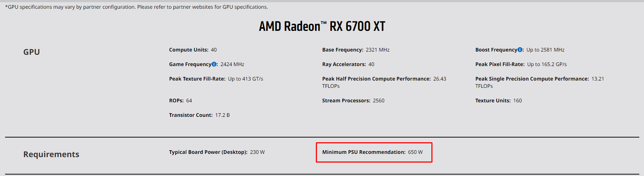Click the GPU specifications disclaimer note
Screen dimensions: 644x176
click(x=137, y=7)
